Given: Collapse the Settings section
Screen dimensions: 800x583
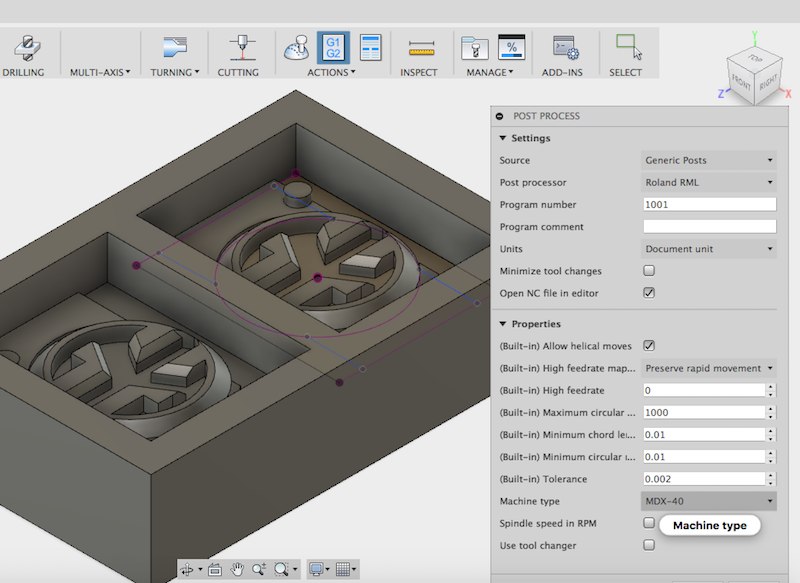Looking at the screenshot, I should 503,138.
